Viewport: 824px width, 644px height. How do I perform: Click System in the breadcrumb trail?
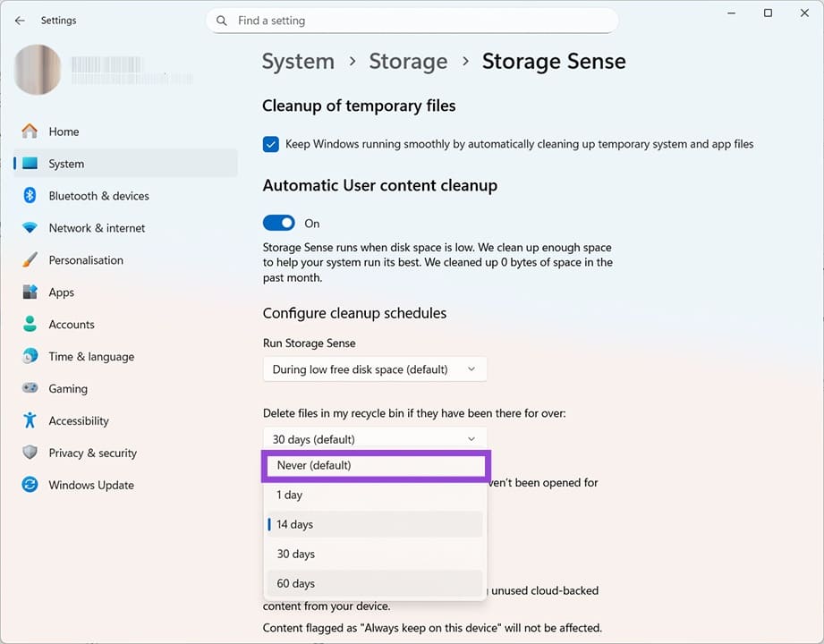point(298,61)
